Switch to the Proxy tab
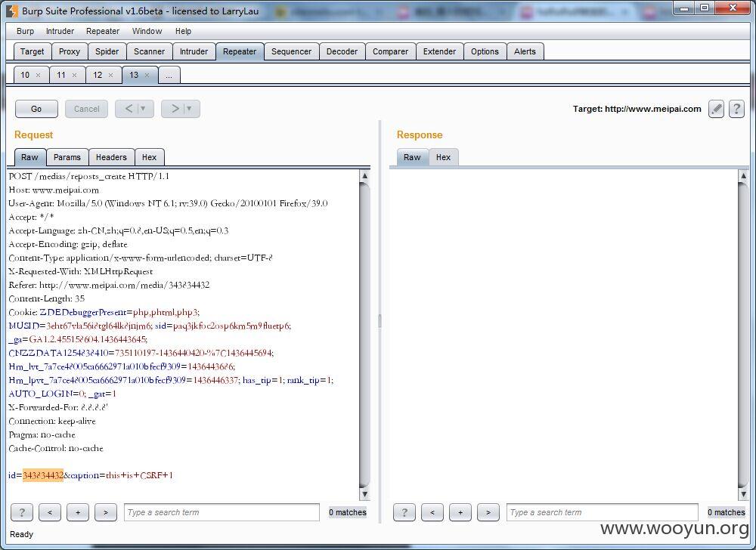 point(70,51)
